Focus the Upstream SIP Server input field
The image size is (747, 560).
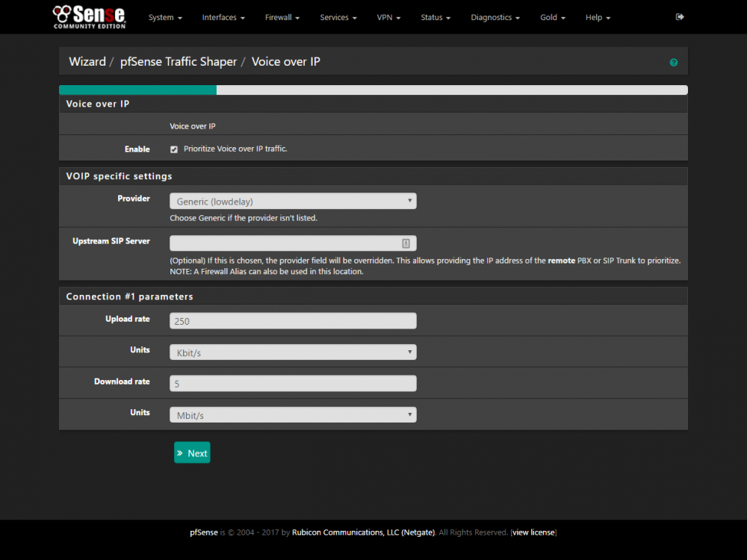pos(293,243)
